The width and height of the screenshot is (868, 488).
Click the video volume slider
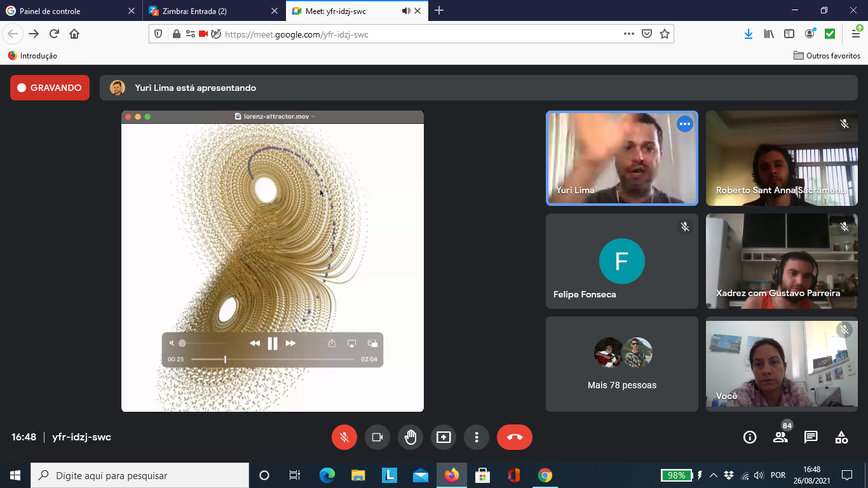[x=201, y=343]
